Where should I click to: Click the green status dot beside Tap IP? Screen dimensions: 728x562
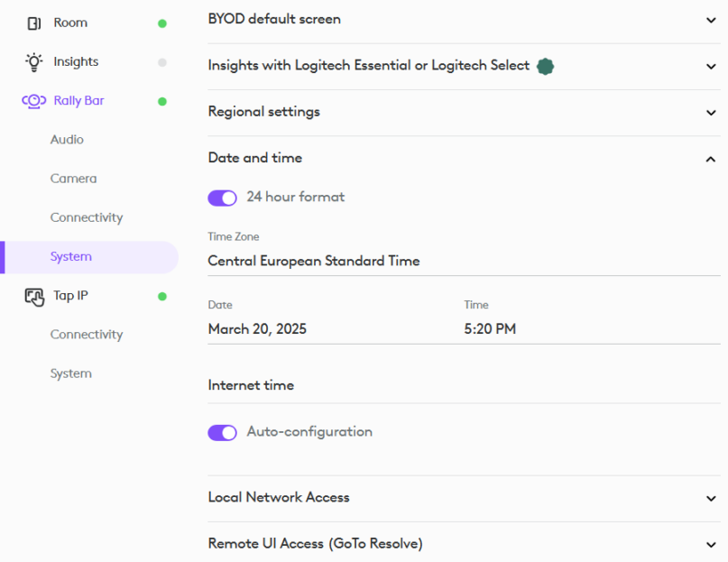162,295
